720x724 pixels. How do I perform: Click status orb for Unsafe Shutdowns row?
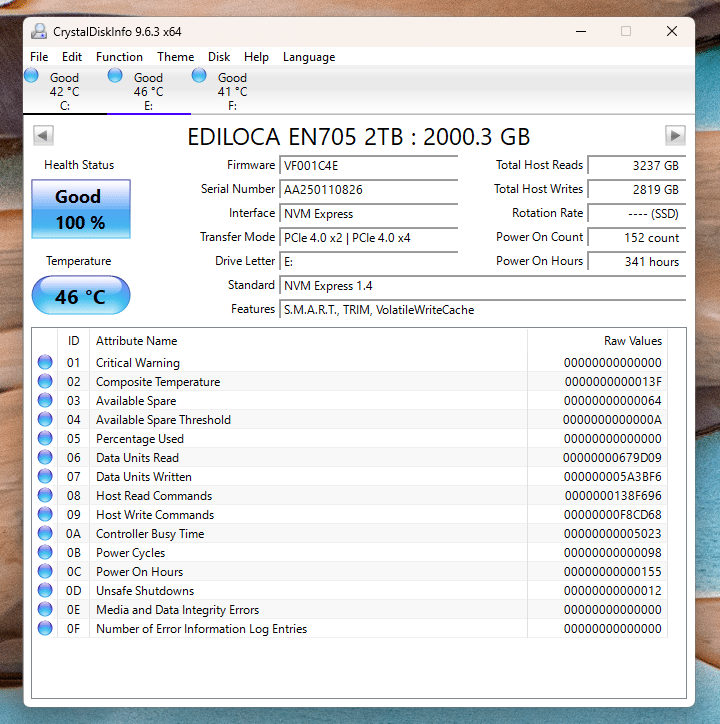(x=45, y=590)
